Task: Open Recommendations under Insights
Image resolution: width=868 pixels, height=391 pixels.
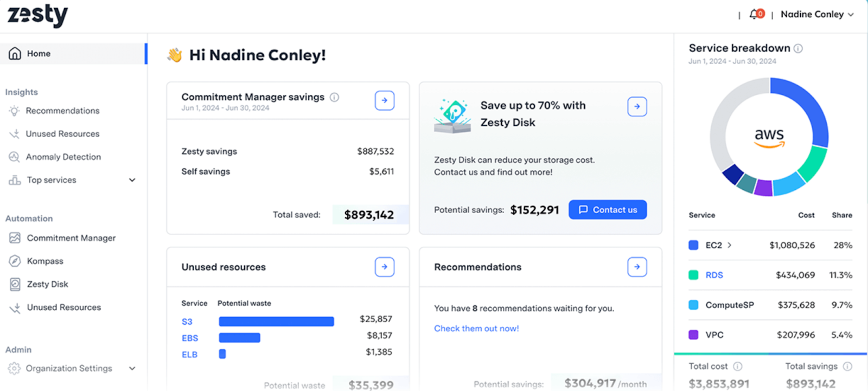Action: pyautogui.click(x=62, y=111)
